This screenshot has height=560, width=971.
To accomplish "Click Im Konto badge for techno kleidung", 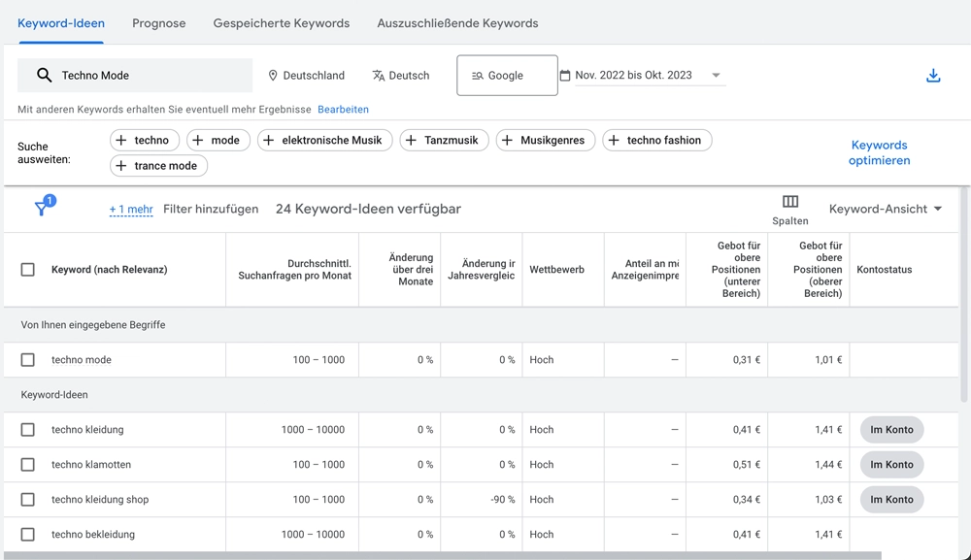I will 891,430.
